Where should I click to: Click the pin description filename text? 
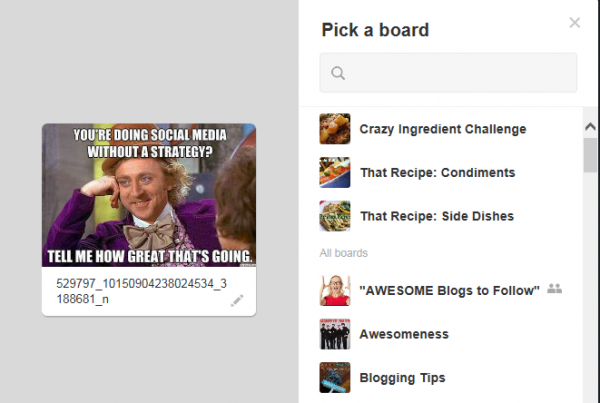tap(142, 291)
